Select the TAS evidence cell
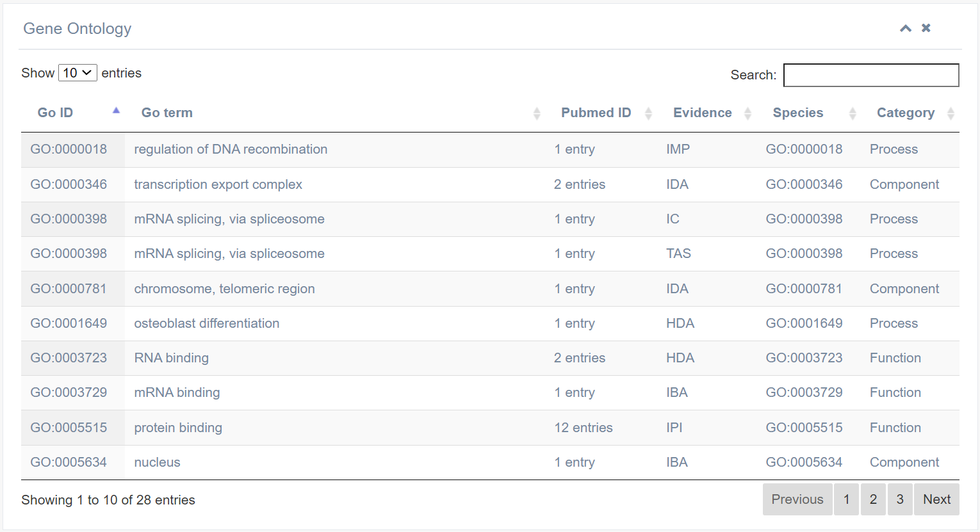980x532 pixels. 678,254
